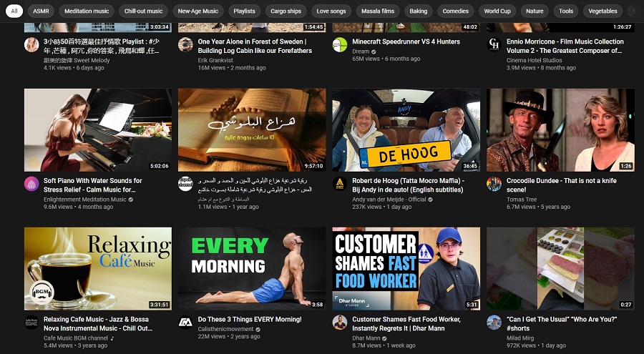
Task: Open Calisthenicmovement channel avatar
Action: [185, 323]
